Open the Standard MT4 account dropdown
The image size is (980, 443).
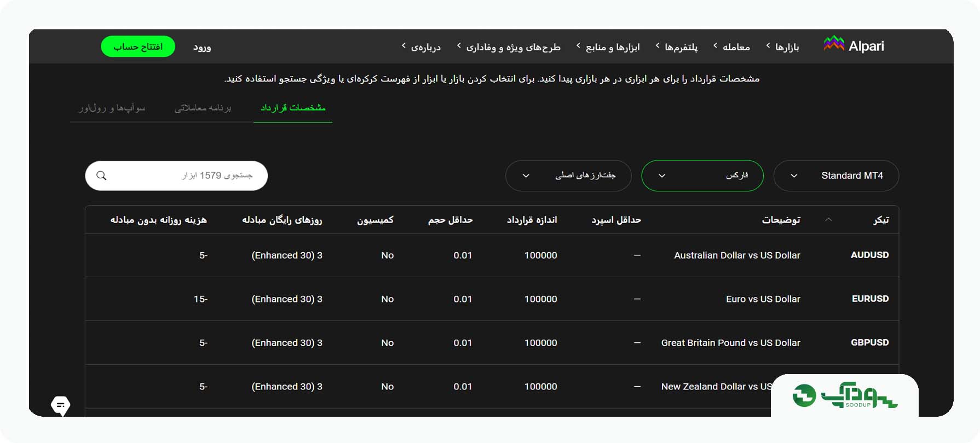click(836, 176)
